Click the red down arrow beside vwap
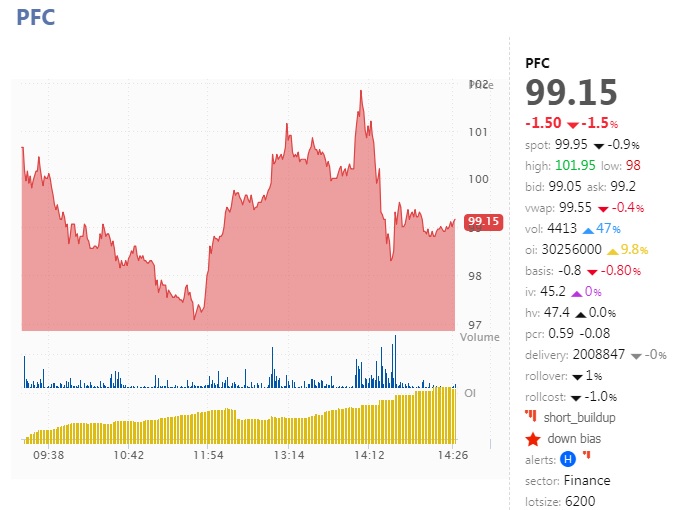 (x=603, y=208)
